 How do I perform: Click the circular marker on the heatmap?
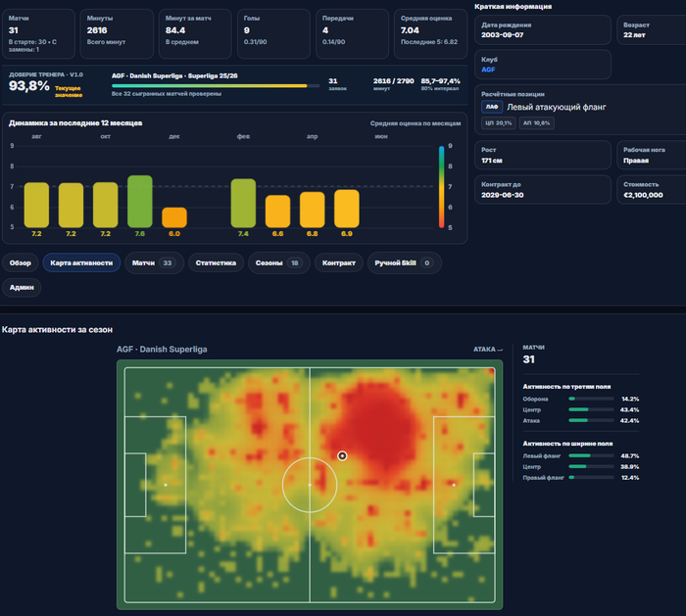pos(342,456)
